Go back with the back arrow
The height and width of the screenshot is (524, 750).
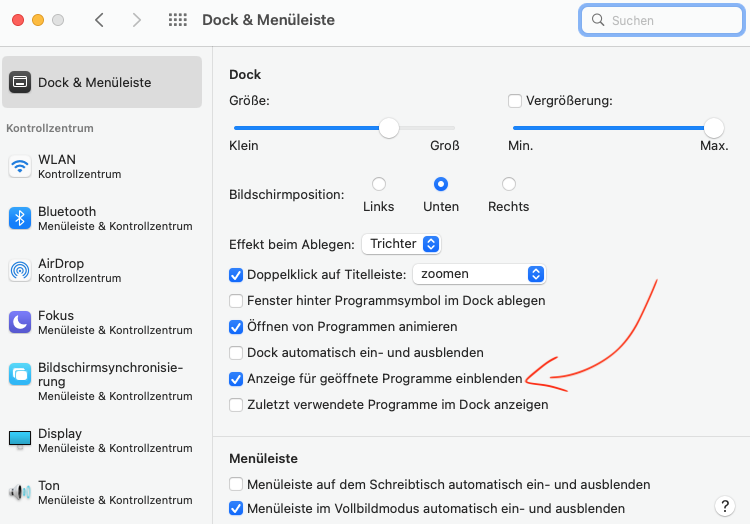pyautogui.click(x=99, y=20)
